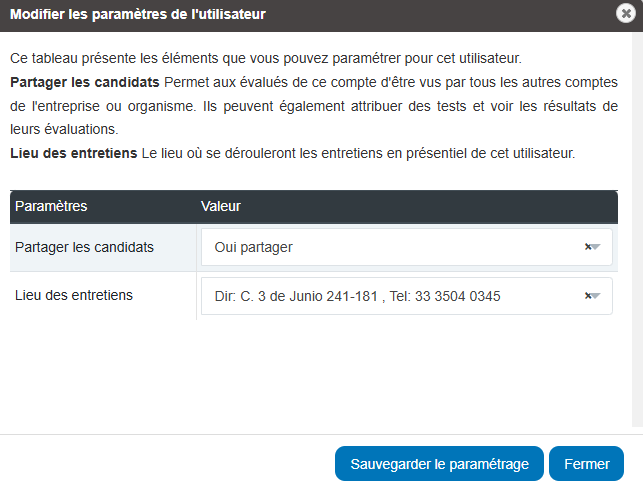The image size is (643, 484).
Task: Click the 'Ce tableau présente les éléments' sentence
Action: pos(266,58)
